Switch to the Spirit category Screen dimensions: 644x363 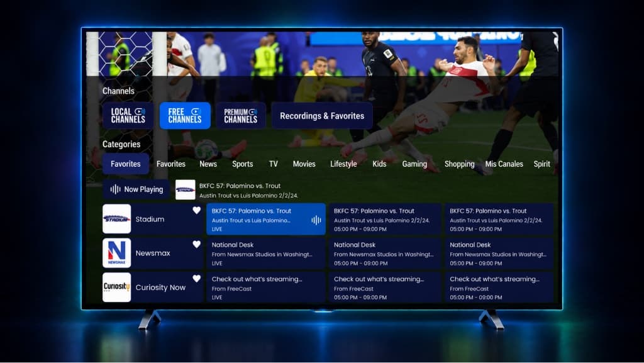pos(541,164)
